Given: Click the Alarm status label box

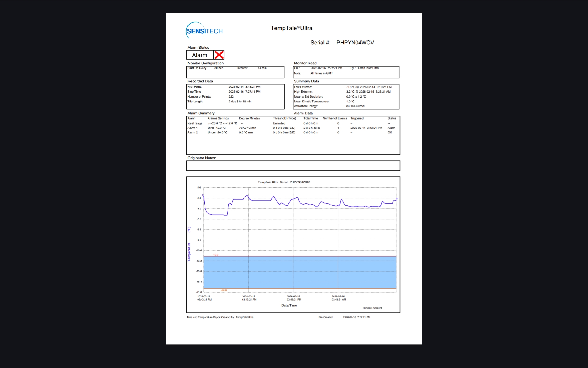Looking at the screenshot, I should point(200,55).
